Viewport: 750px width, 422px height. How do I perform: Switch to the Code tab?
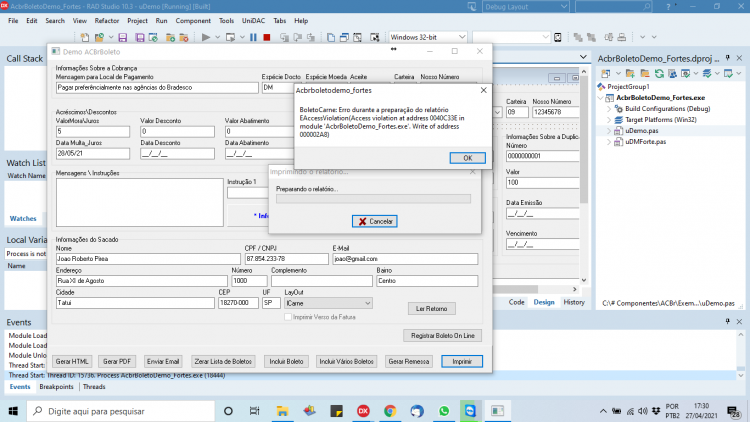point(516,302)
